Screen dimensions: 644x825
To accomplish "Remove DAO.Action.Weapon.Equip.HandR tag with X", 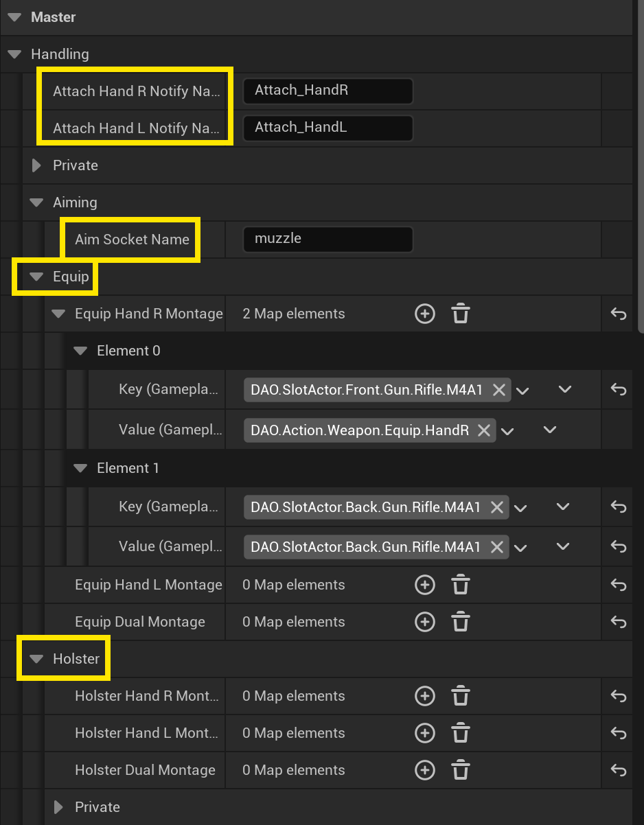I will (484, 430).
